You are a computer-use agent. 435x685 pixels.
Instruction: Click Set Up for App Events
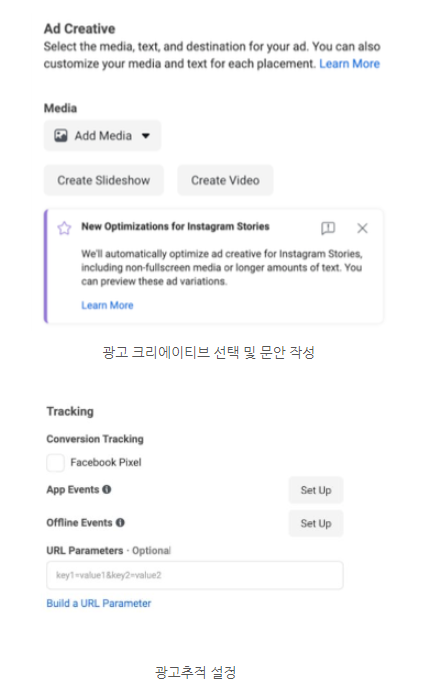[316, 490]
